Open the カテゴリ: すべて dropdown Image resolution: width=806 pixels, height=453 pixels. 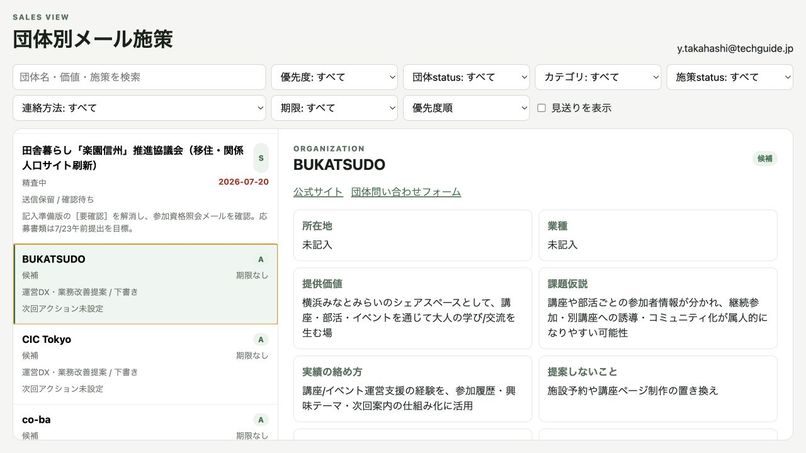point(598,77)
